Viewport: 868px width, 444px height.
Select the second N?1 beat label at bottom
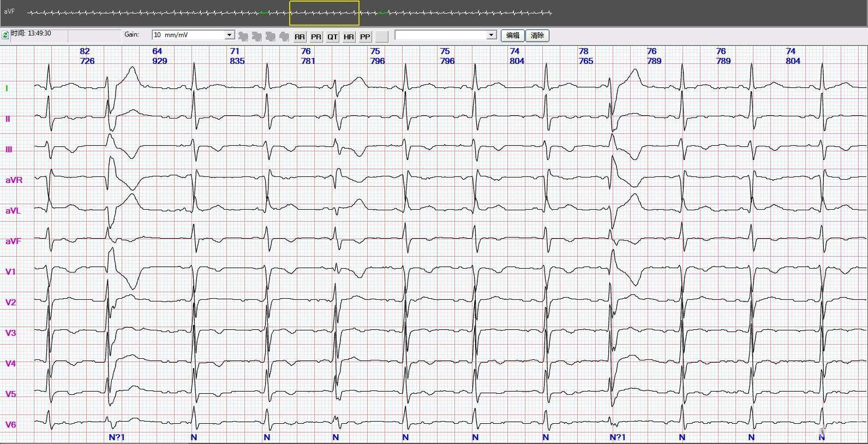tap(618, 437)
